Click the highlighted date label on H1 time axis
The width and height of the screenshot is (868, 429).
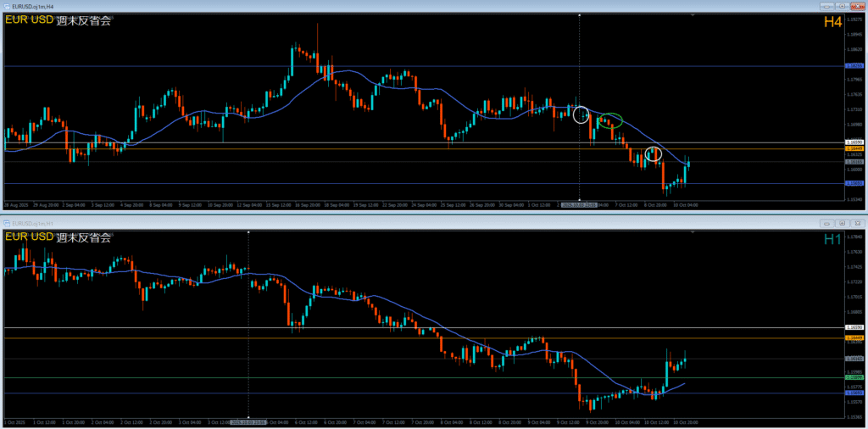(248, 421)
